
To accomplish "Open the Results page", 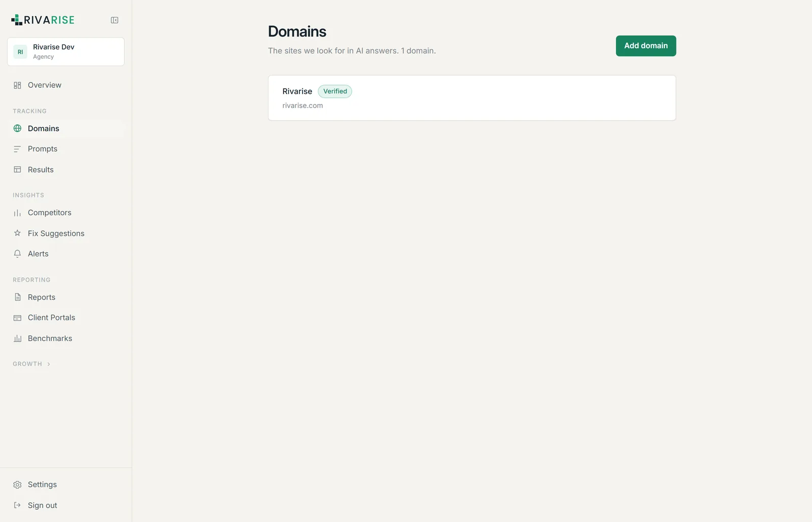I will pyautogui.click(x=66, y=169).
